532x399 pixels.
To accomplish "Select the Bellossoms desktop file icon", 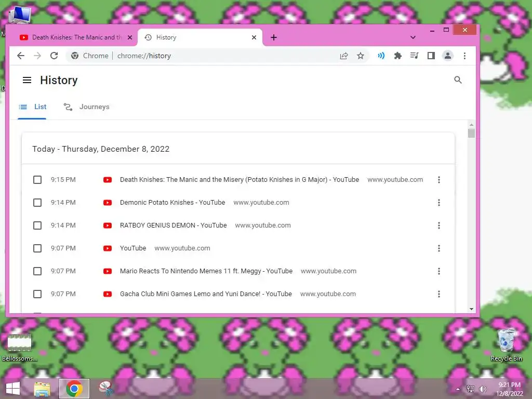I will point(19,347).
